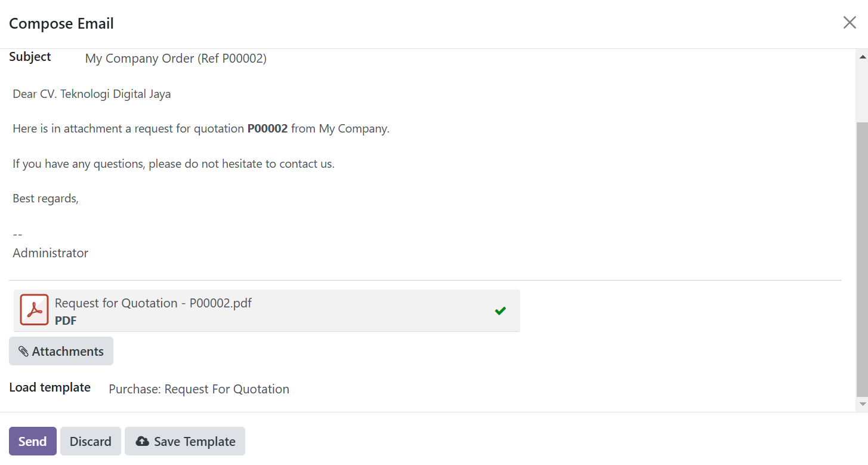Click the Load template label
Image resolution: width=868 pixels, height=465 pixels.
pyautogui.click(x=50, y=387)
